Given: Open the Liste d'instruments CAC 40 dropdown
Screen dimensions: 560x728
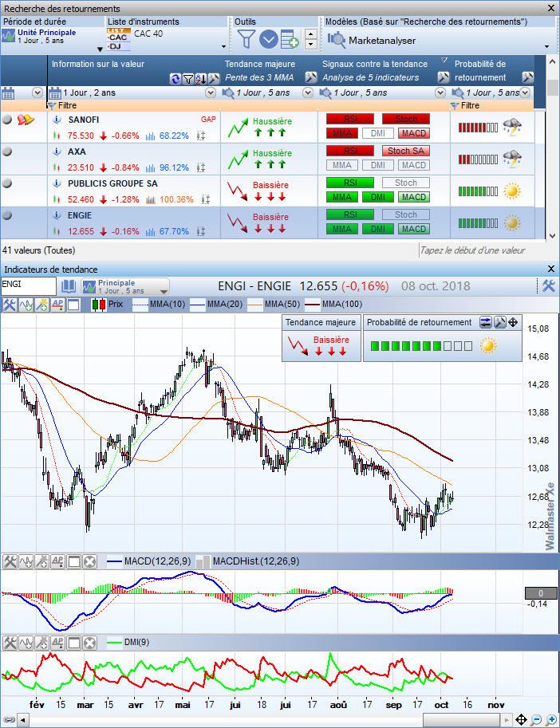Looking at the screenshot, I should pos(223,46).
